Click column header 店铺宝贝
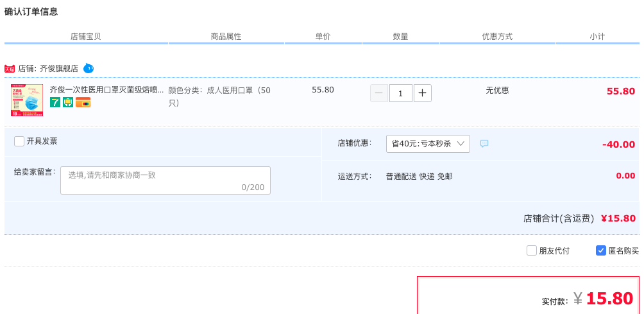This screenshot has width=644, height=314. click(85, 36)
